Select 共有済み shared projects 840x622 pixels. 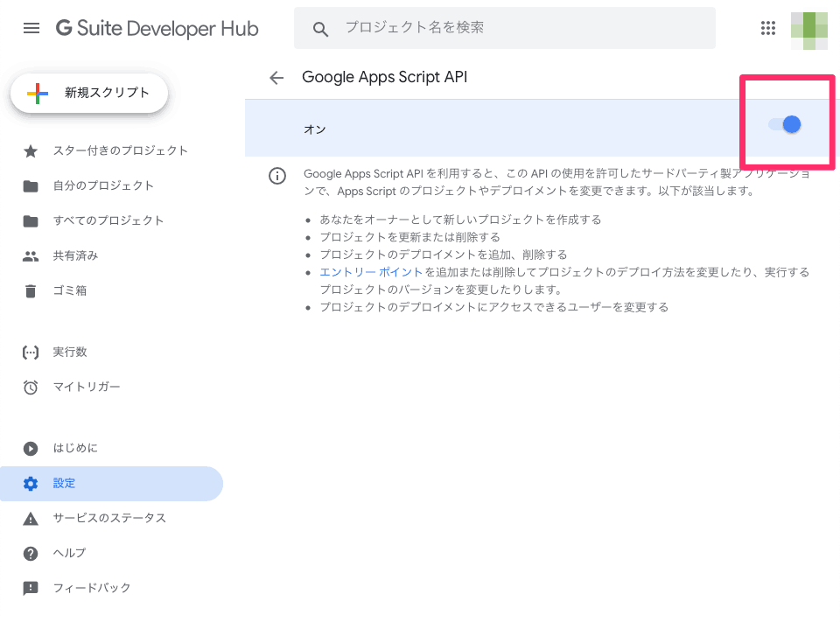(75, 255)
